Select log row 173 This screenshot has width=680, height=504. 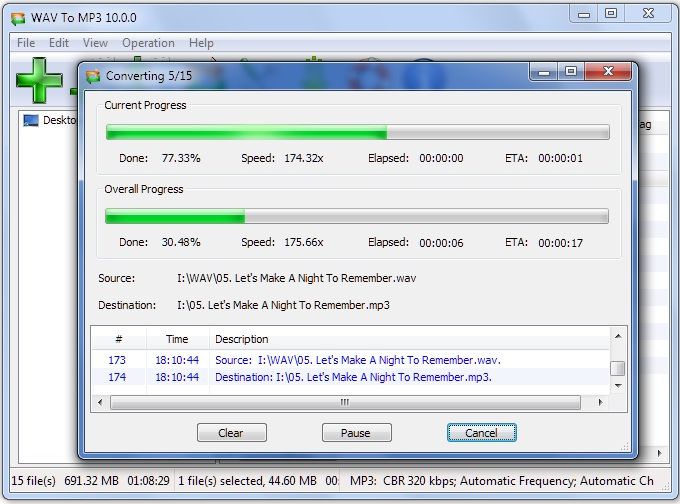[350, 360]
